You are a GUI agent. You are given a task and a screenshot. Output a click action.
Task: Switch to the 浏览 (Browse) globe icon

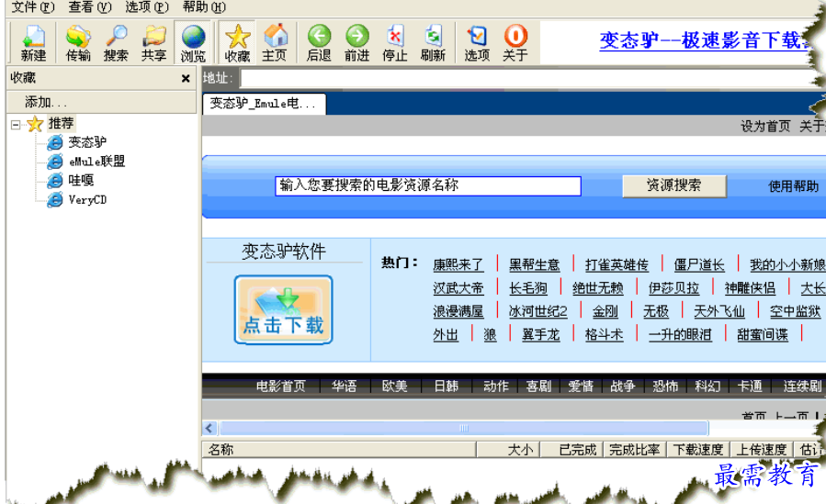(193, 42)
